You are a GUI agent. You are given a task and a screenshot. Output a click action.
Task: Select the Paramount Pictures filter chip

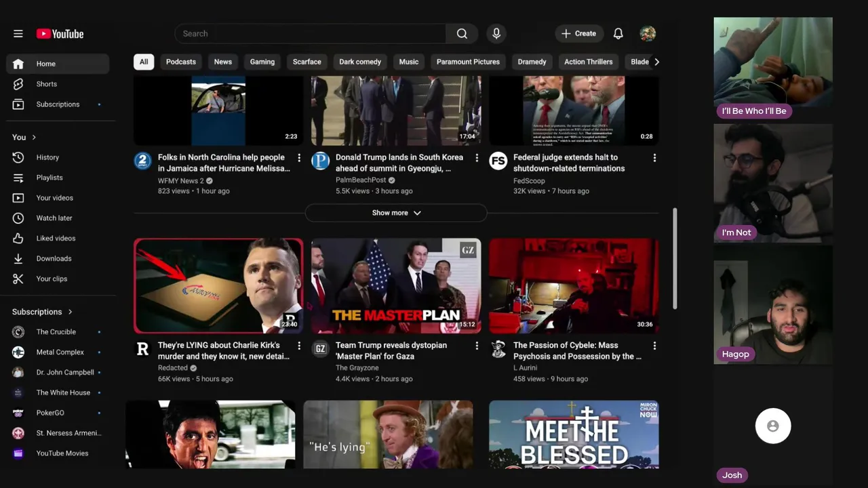(x=468, y=62)
